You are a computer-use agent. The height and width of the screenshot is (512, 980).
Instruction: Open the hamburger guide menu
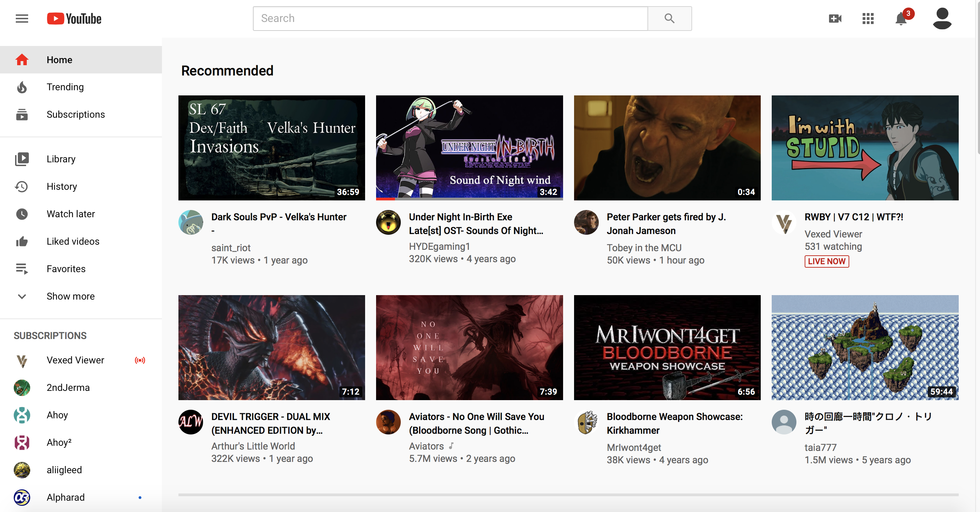pyautogui.click(x=22, y=18)
